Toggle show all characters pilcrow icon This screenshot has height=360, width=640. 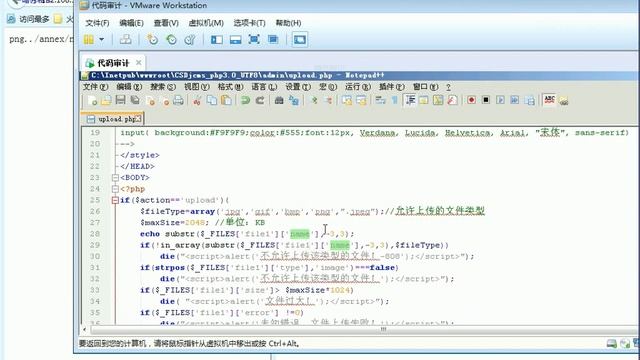click(395, 100)
